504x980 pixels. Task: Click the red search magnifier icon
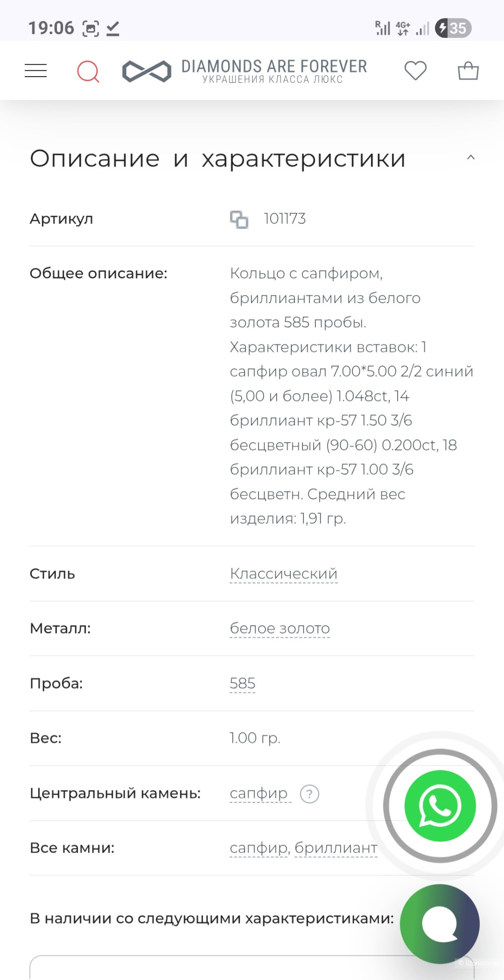tap(88, 71)
